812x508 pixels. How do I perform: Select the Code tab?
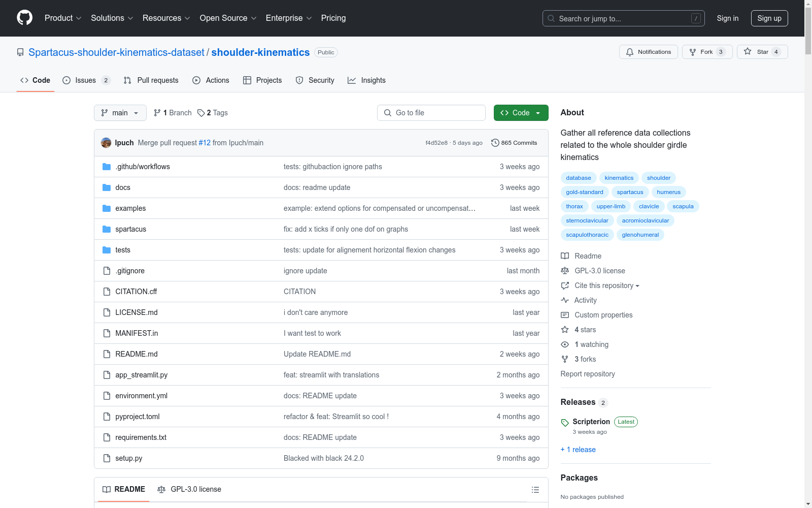pos(36,80)
